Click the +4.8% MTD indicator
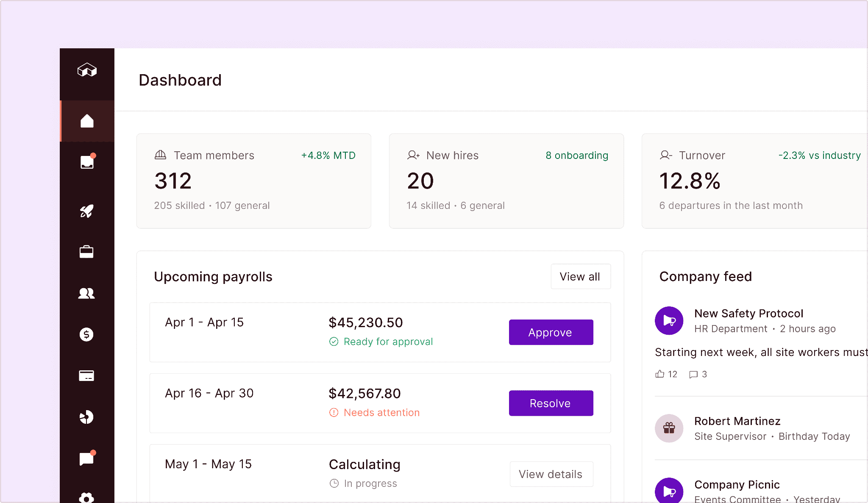Screen dimensions: 868x503 pyautogui.click(x=328, y=156)
